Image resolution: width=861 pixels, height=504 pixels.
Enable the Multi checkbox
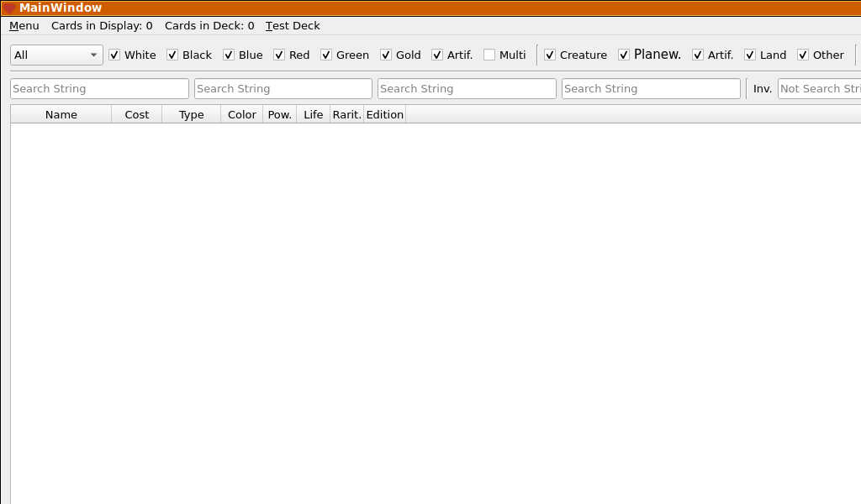point(489,55)
